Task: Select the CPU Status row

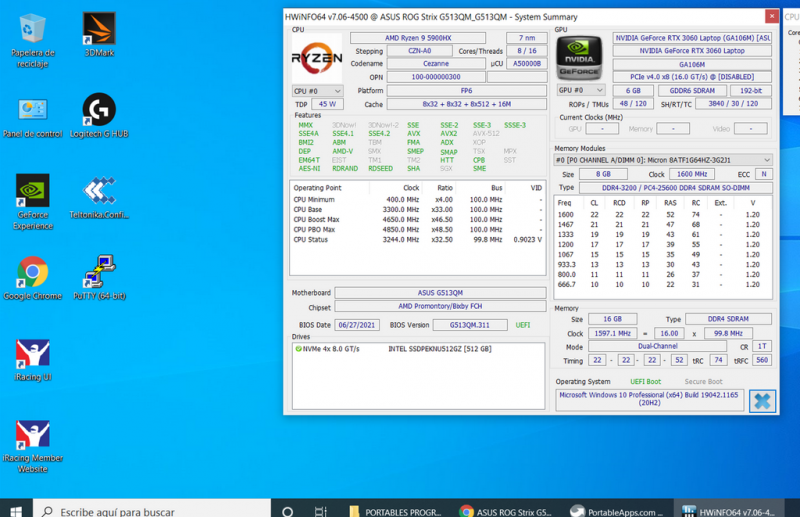Action: pos(417,239)
